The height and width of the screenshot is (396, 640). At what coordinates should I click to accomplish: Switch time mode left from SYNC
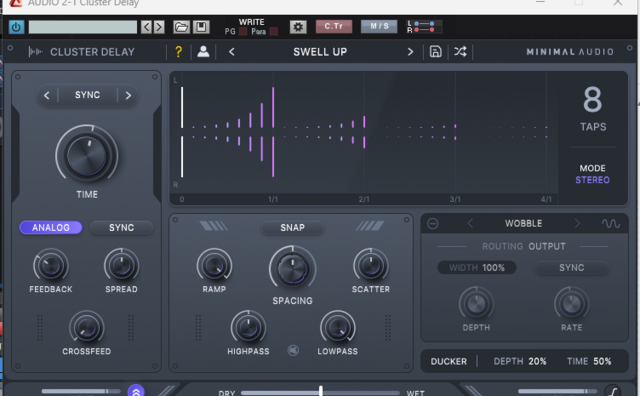pyautogui.click(x=47, y=96)
